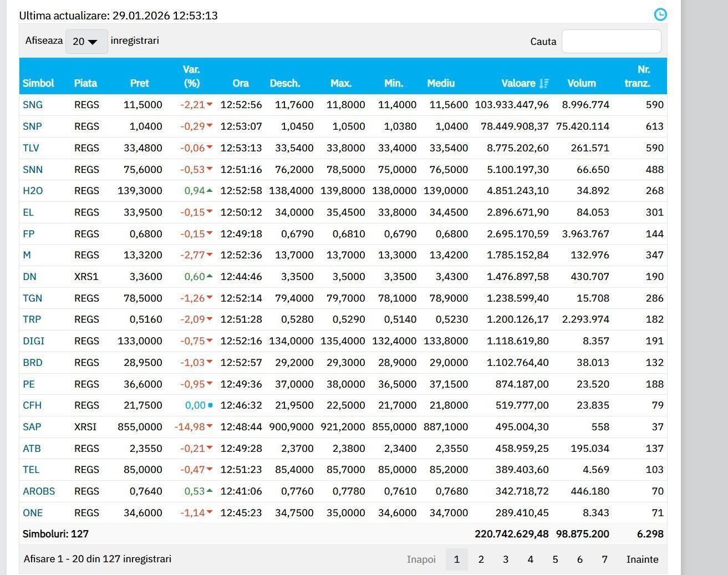Open the DIGI symbol link
728x575 pixels.
33,341
